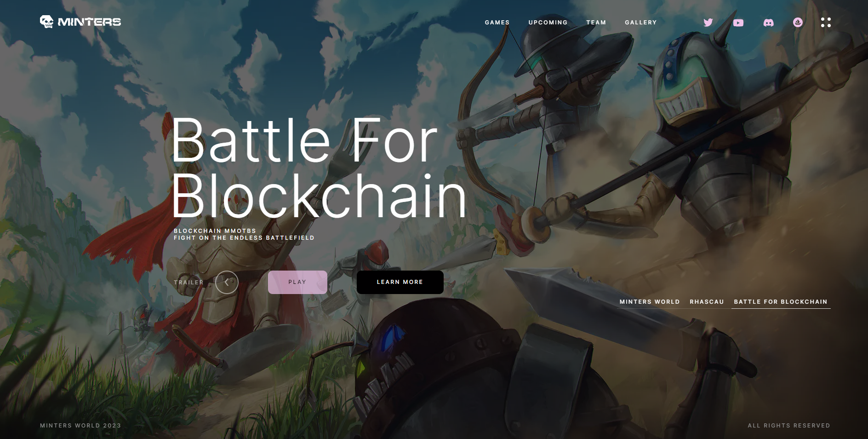This screenshot has width=868, height=439.
Task: Select the Battle For Blockchain tab
Action: tap(781, 302)
